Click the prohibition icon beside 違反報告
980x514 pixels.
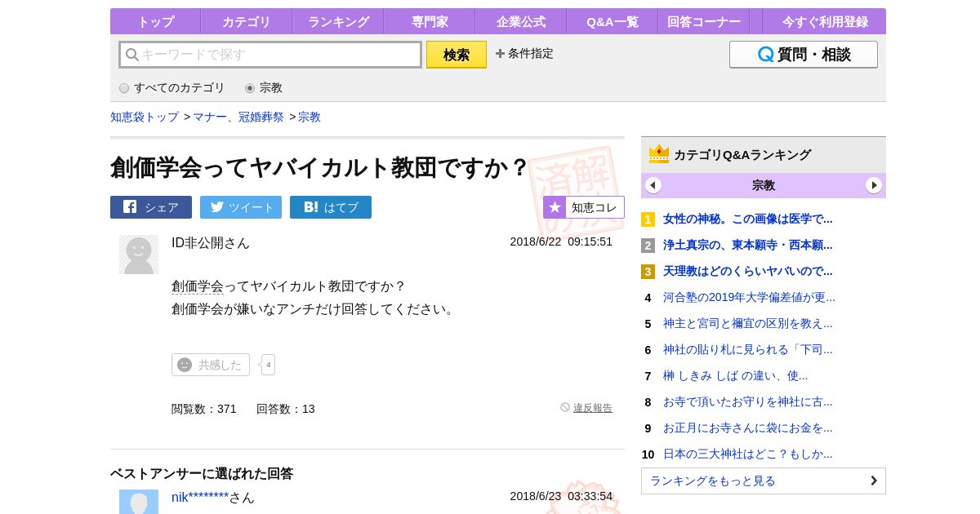click(x=565, y=407)
